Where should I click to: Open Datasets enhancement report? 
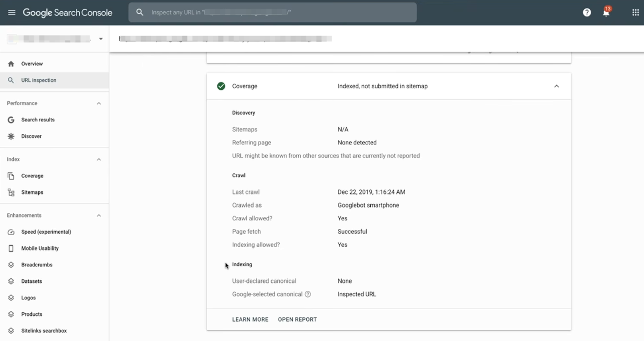[x=54, y=281]
